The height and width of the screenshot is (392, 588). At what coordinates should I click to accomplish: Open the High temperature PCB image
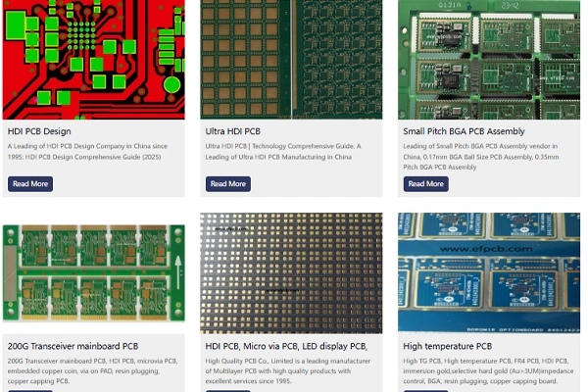(x=489, y=272)
